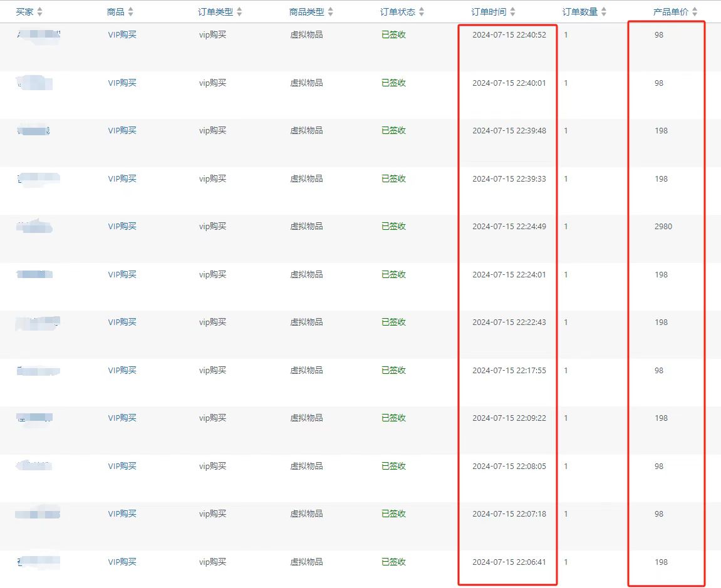Click 虚拟物品 cell in the 22:08:05 row
The height and width of the screenshot is (588, 721).
(x=306, y=467)
